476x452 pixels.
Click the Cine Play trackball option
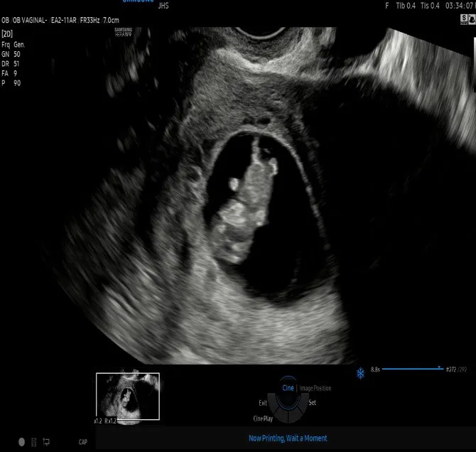(x=263, y=419)
